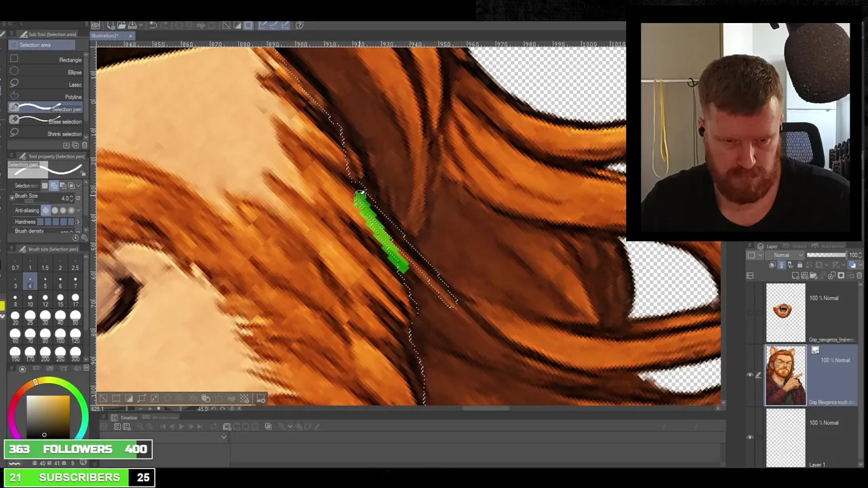868x488 pixels.
Task: Open Sub Tool Detail wrench icon
Action: tap(84, 238)
